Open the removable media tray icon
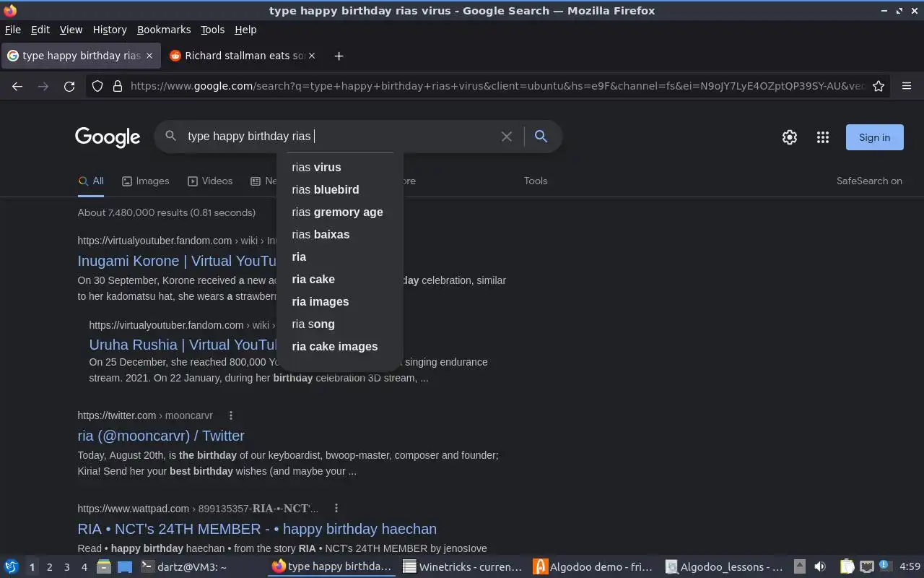 pyautogui.click(x=799, y=566)
